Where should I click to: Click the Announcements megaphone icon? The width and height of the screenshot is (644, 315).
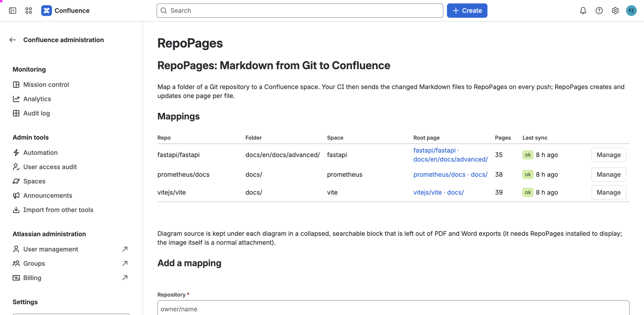click(x=16, y=196)
